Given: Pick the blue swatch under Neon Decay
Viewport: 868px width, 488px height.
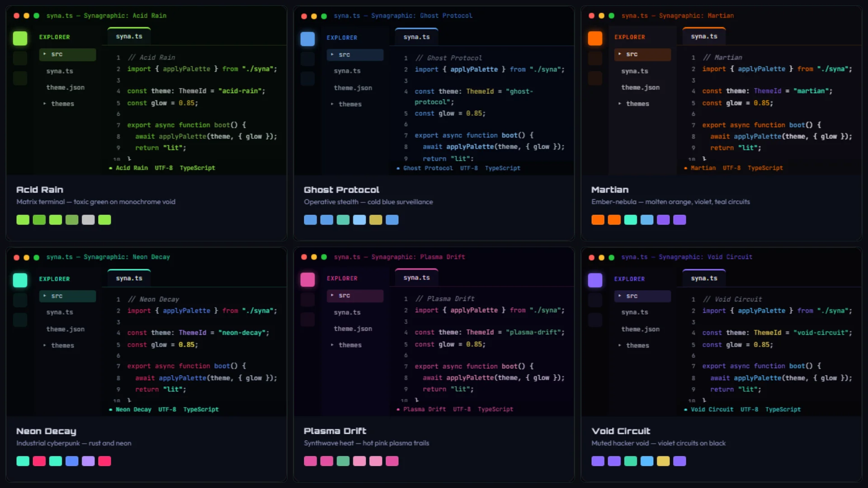Looking at the screenshot, I should point(72,461).
